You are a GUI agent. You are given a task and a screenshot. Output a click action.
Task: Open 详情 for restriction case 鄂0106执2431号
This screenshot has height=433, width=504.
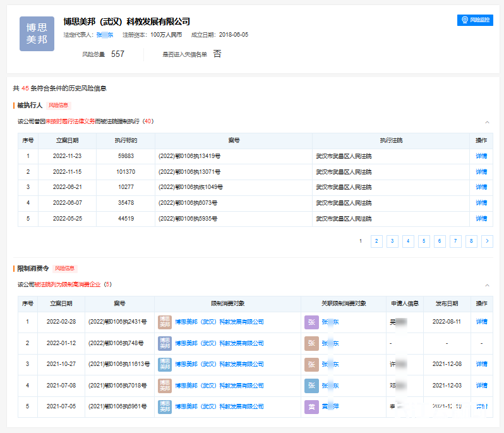(481, 322)
